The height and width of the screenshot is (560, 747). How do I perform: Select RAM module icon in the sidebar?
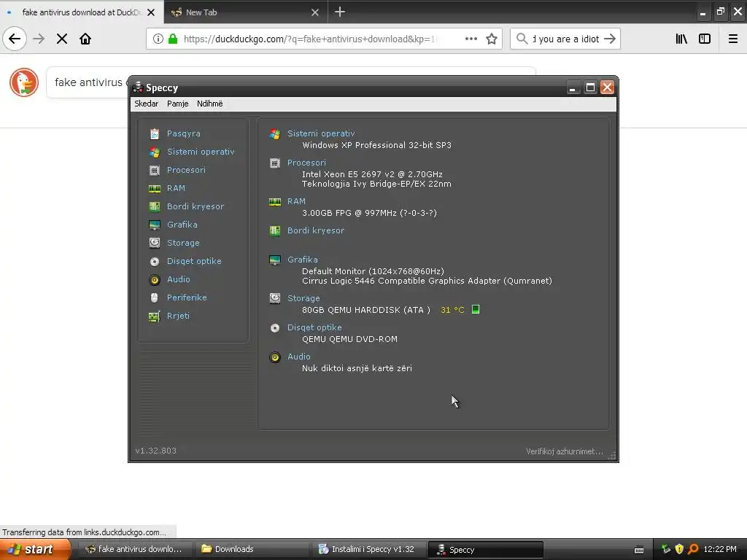(x=155, y=189)
